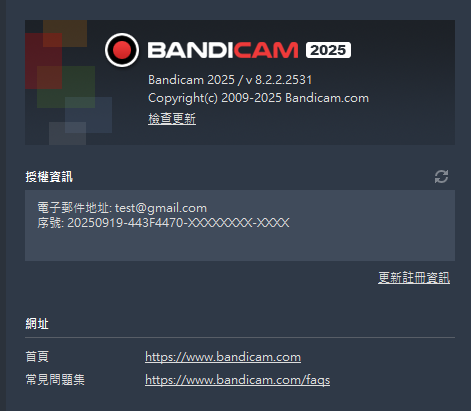This screenshot has height=411, width=471.
Task: Click the Copyright(c) 2009-2025 Bandicam.com text
Action: coord(258,98)
